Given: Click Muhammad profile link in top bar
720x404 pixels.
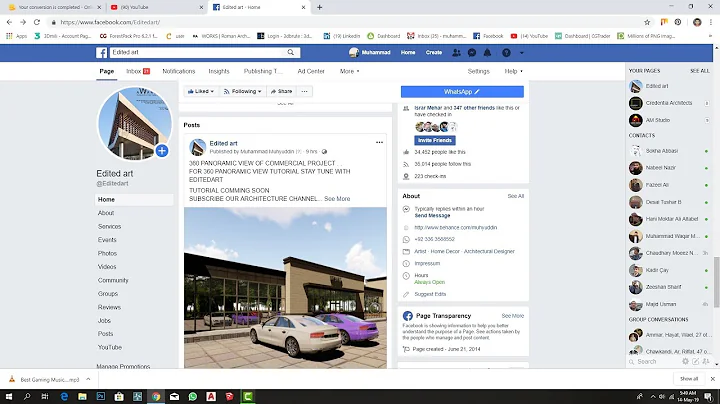Looking at the screenshot, I should point(370,53).
